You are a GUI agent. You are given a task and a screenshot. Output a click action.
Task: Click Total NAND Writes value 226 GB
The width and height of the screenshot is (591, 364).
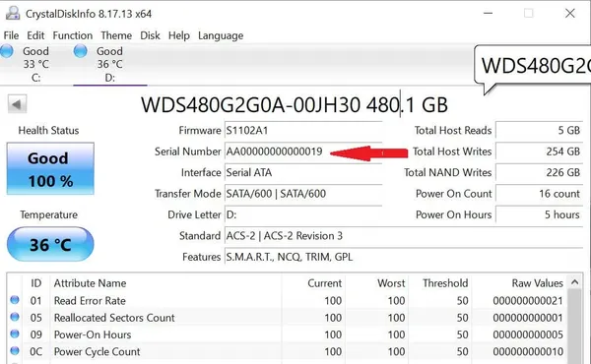click(x=540, y=172)
